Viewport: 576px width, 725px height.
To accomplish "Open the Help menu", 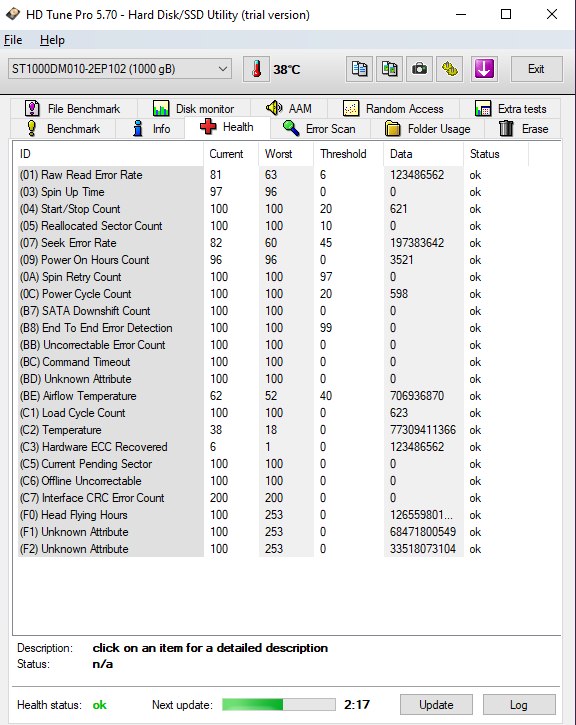I will point(52,40).
